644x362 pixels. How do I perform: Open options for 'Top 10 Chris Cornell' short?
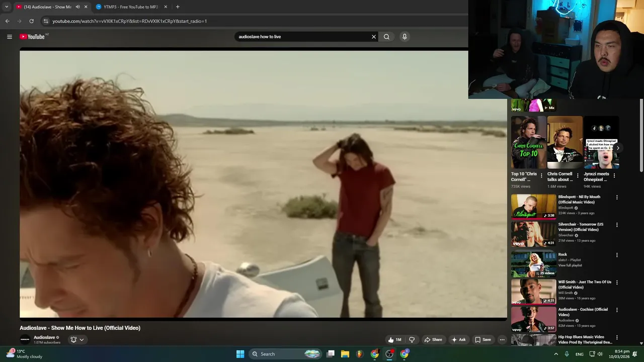pos(541,176)
